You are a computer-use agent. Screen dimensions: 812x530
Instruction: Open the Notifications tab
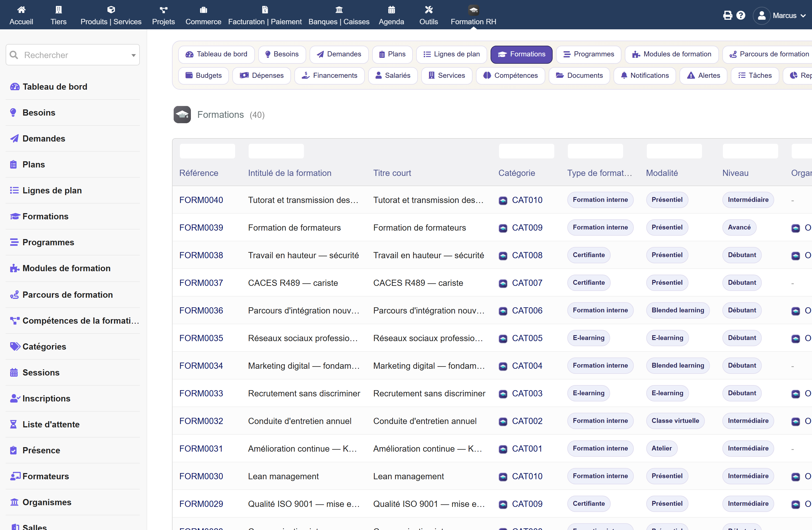coord(645,75)
